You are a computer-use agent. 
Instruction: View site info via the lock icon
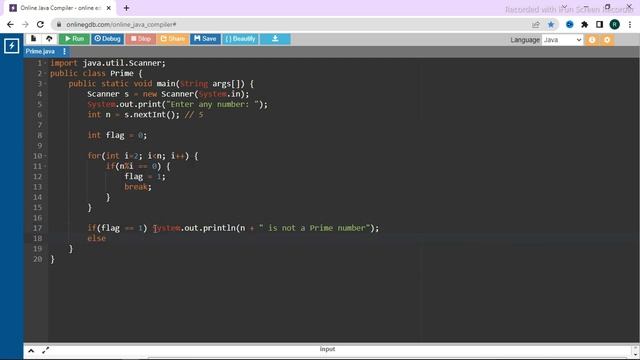pyautogui.click(x=59, y=24)
